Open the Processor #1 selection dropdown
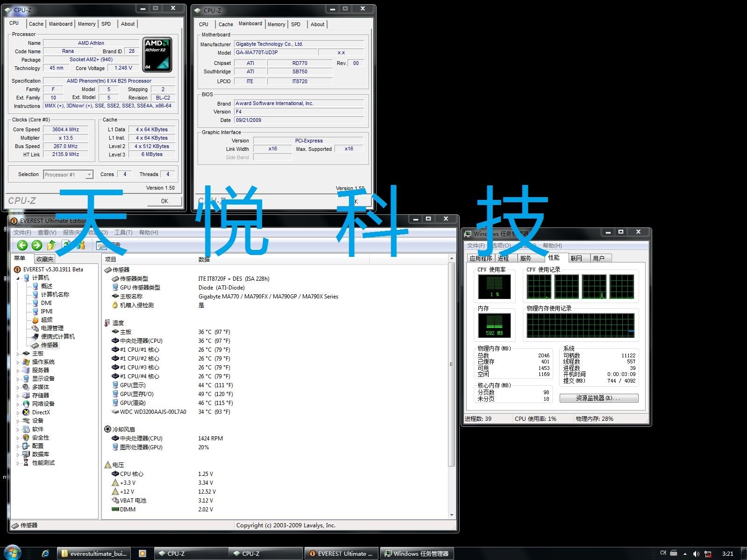Viewport: 747px width, 560px height. [x=89, y=175]
